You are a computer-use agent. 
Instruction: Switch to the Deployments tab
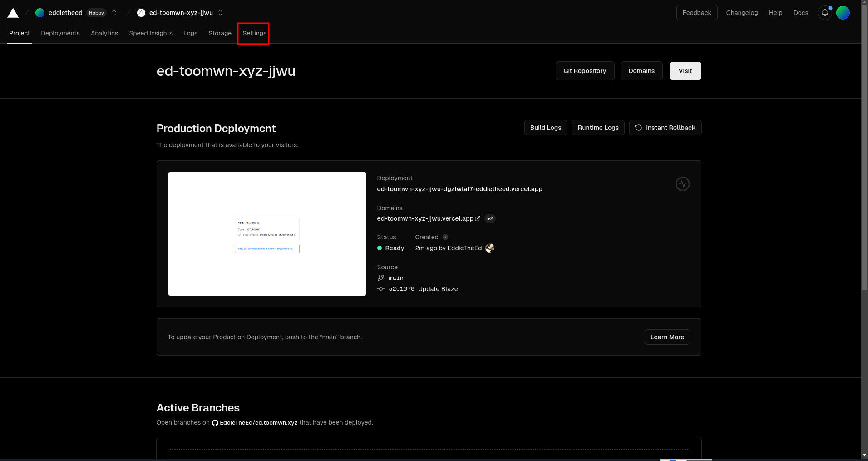tap(60, 33)
